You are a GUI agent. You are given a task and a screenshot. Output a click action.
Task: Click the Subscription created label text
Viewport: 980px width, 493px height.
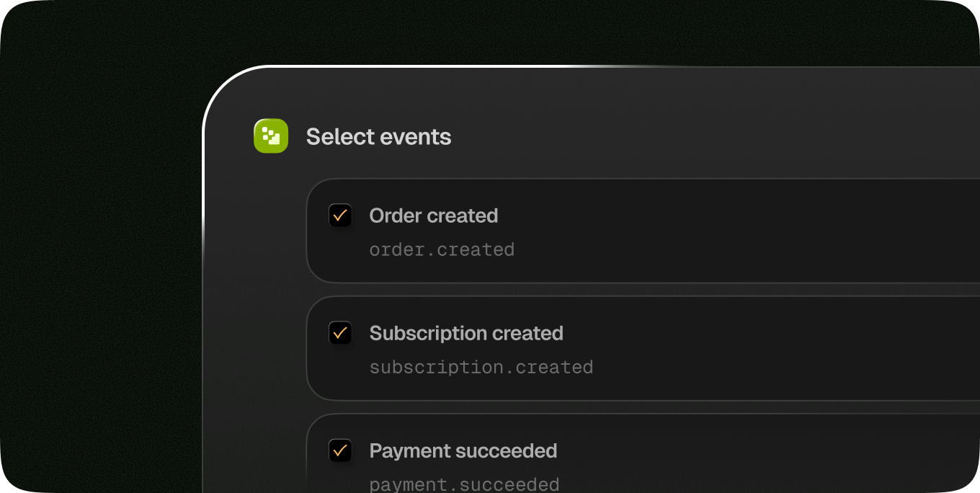(466, 332)
